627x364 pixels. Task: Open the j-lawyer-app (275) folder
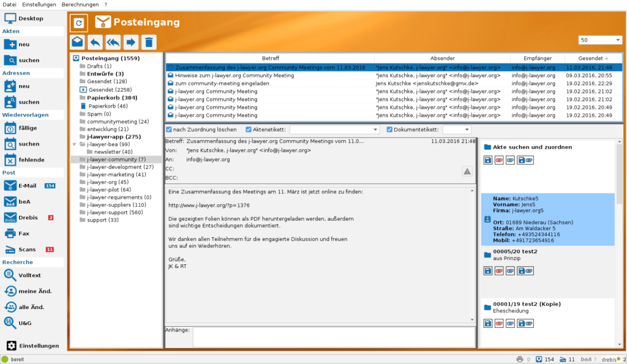pyautogui.click(x=114, y=136)
